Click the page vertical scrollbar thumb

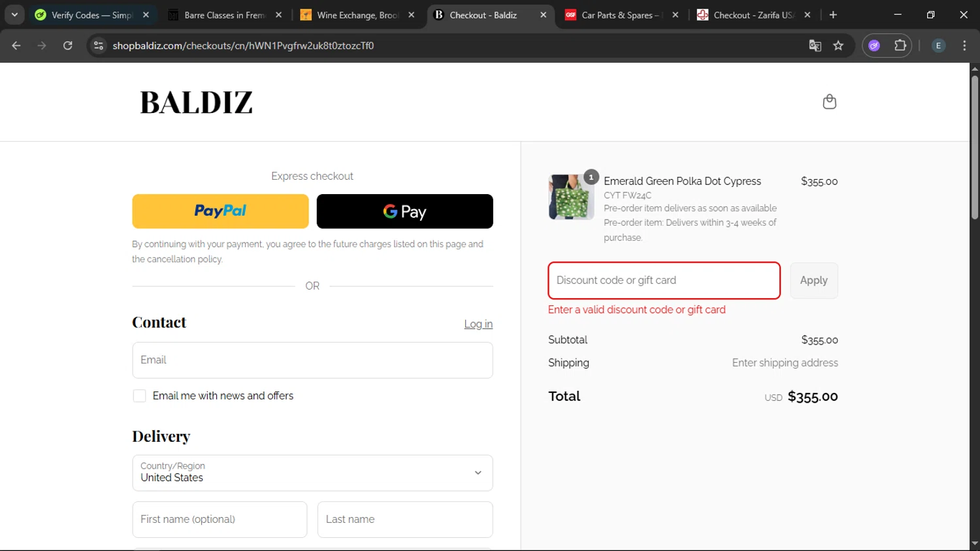(x=975, y=147)
